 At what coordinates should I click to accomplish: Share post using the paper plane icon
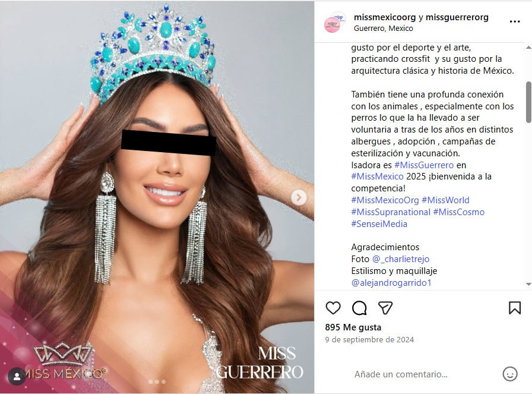point(385,308)
